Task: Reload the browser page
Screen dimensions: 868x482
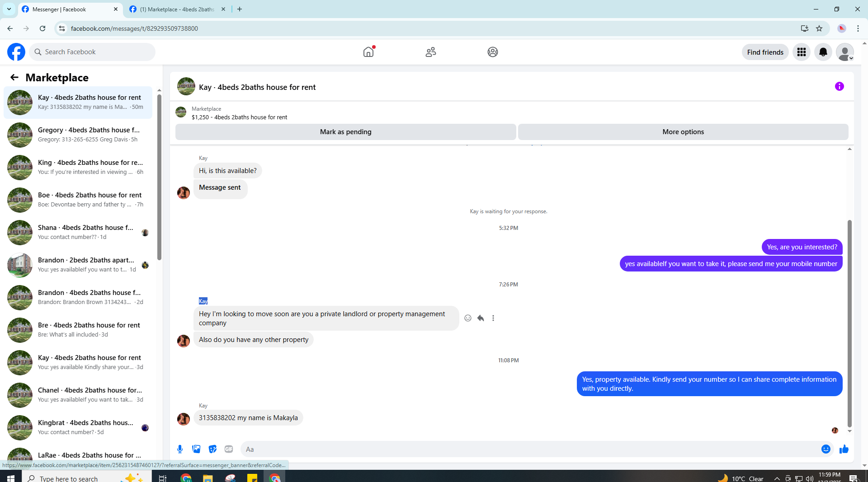Action: (x=42, y=28)
